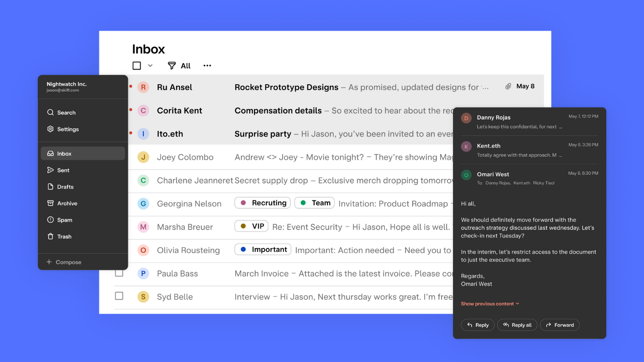Click the May 8 date on Ru Ansel email

point(525,86)
